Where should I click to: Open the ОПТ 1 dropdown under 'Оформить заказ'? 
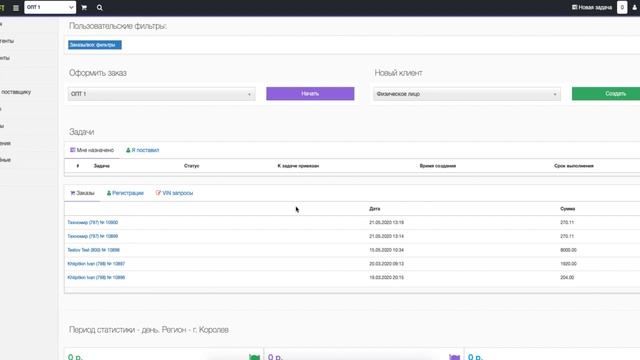pos(162,94)
